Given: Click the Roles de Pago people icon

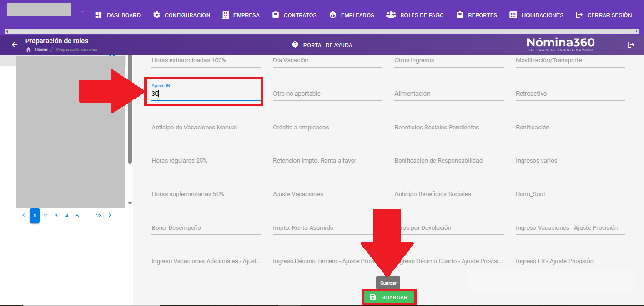Looking at the screenshot, I should click(391, 15).
